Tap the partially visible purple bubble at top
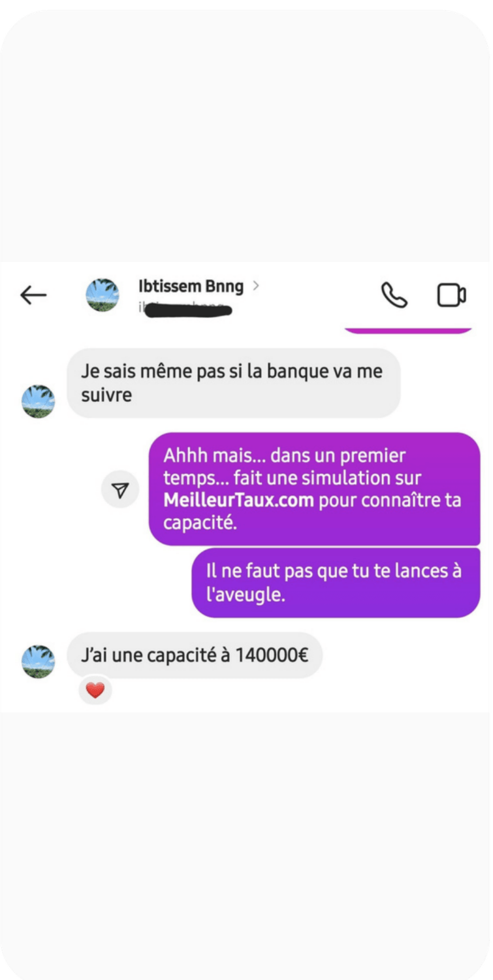 (x=407, y=330)
